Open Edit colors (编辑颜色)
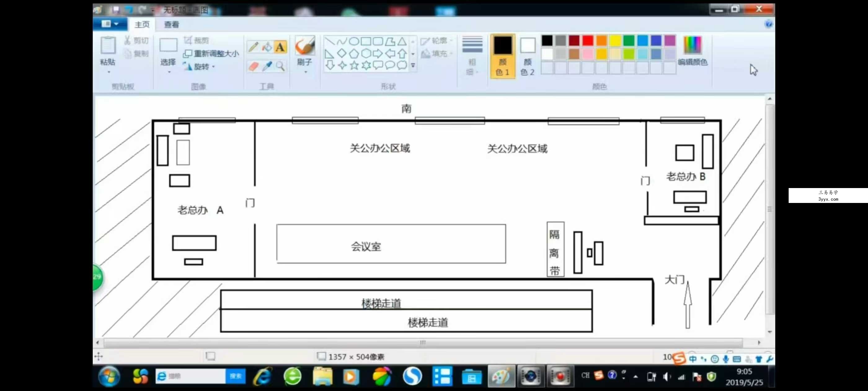 [x=693, y=51]
